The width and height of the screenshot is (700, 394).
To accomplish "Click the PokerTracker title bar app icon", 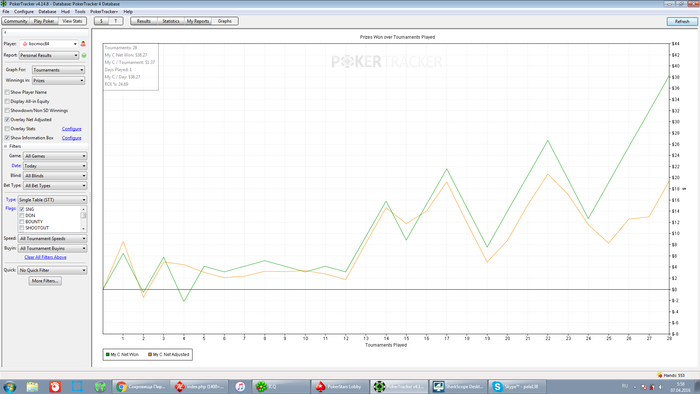I will point(4,4).
